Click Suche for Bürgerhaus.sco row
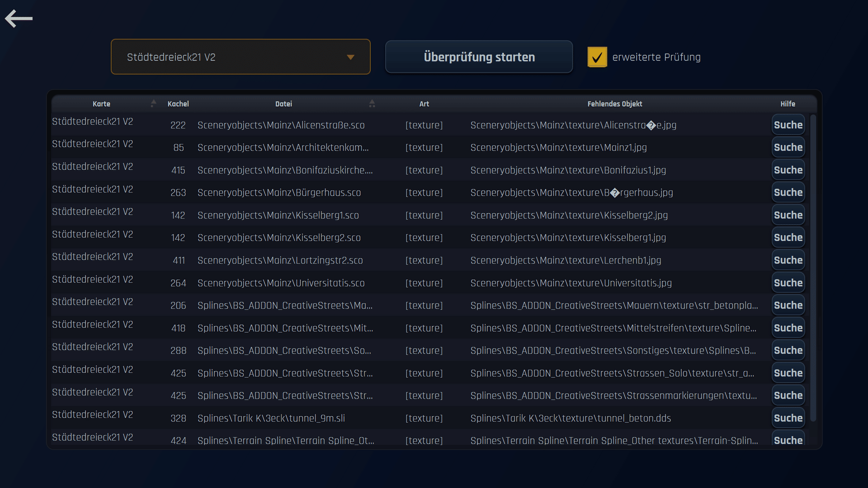 pos(788,192)
